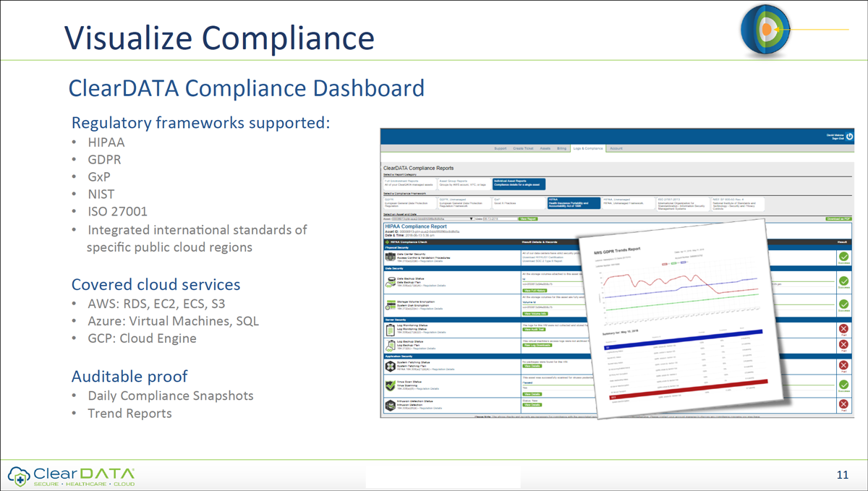The width and height of the screenshot is (868, 491).
Task: Click the Log Backup Status icon
Action: [x=391, y=346]
